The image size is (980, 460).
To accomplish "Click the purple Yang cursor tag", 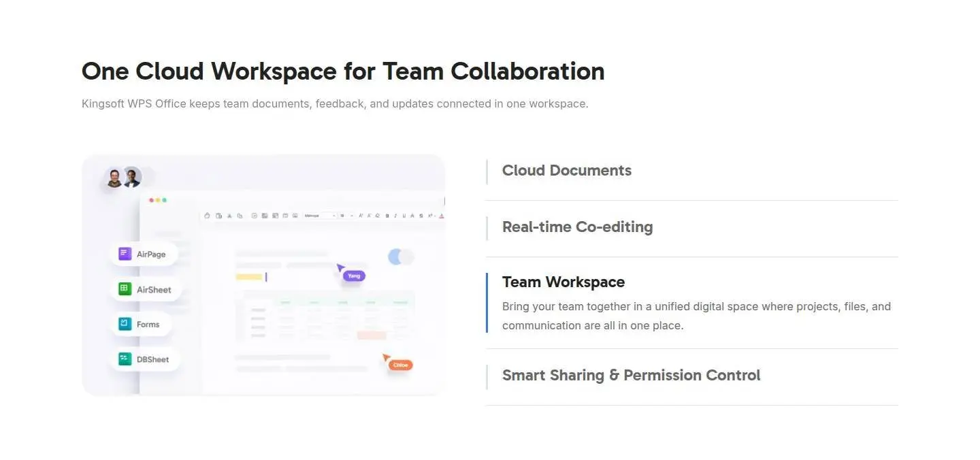I will (x=354, y=276).
